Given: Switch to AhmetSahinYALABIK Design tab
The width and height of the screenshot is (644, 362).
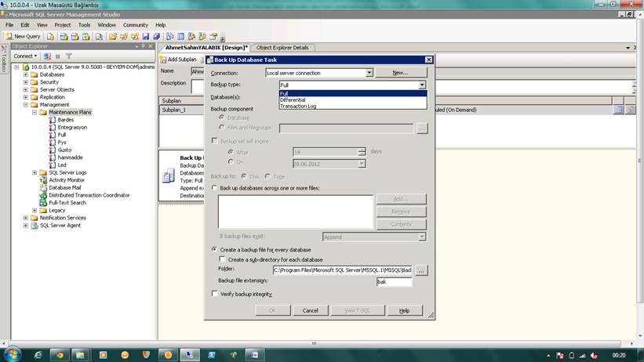Looking at the screenshot, I should click(206, 48).
